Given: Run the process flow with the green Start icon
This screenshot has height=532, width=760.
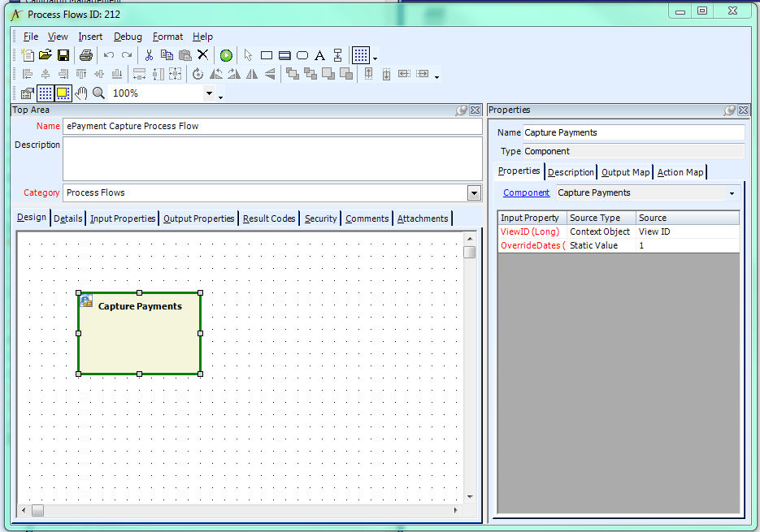Looking at the screenshot, I should pyautogui.click(x=225, y=55).
